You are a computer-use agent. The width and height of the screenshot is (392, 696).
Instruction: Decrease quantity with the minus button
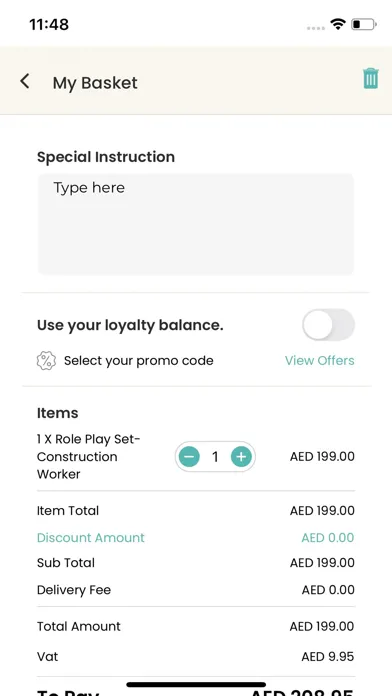(x=189, y=456)
